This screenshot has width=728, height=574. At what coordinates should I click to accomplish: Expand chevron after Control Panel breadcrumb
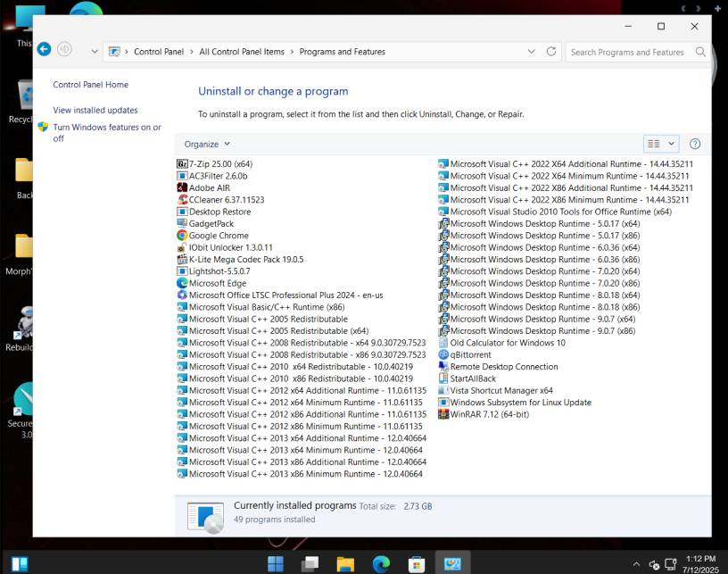pos(191,52)
